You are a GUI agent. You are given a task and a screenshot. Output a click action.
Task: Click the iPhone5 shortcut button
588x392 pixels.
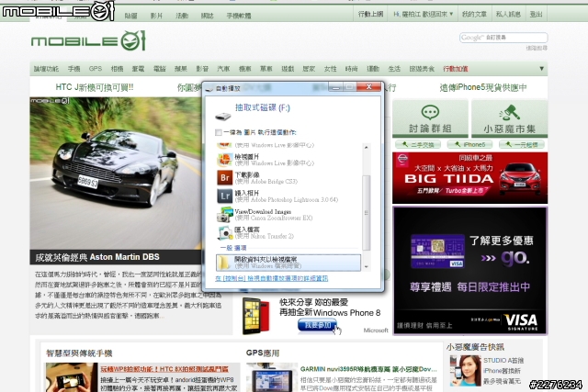tap(469, 145)
